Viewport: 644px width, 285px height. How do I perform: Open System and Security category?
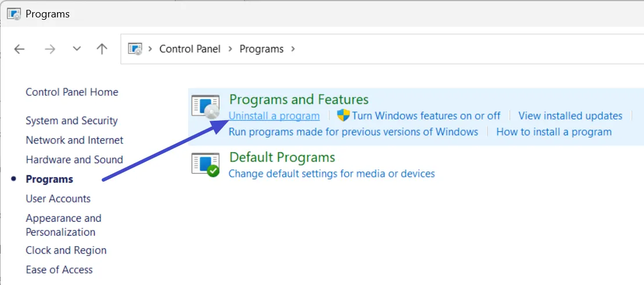pyautogui.click(x=71, y=121)
